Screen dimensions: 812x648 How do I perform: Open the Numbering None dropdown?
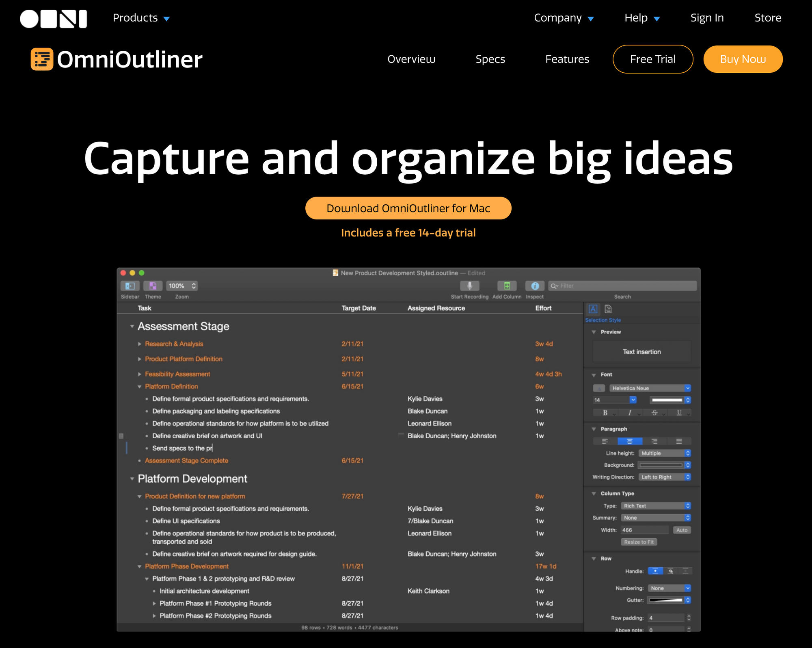(x=669, y=588)
